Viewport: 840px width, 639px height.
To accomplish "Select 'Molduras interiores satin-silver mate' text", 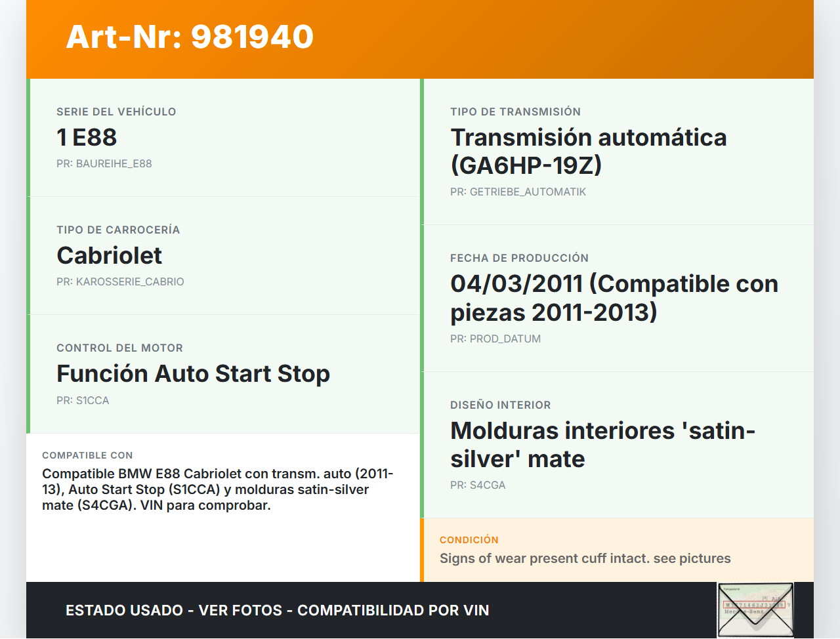I will click(x=602, y=444).
